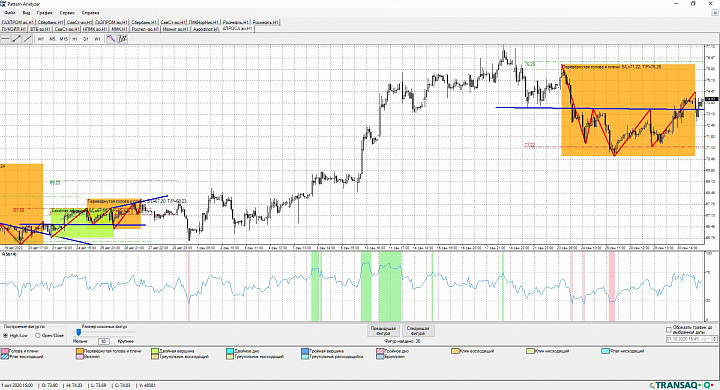Image resolution: width=720 pixels, height=390 pixels.
Task: Select the horizontal line drawing tool
Action: [x=6, y=39]
